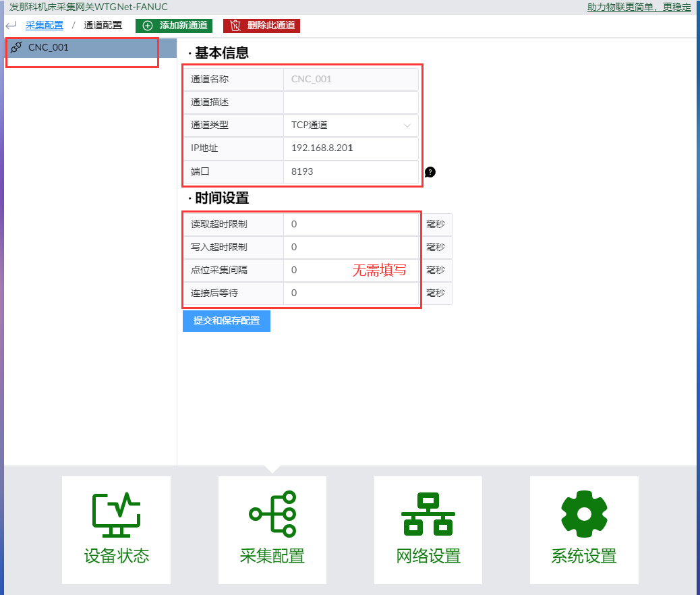Click the 毫秒 unit label of 写入超时限制
700x595 pixels.
(436, 247)
